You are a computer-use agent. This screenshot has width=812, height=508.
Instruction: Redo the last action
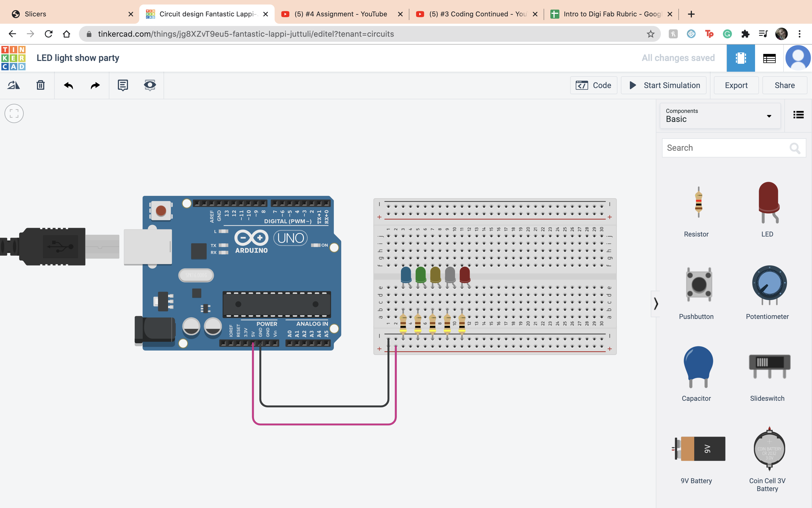pos(95,85)
